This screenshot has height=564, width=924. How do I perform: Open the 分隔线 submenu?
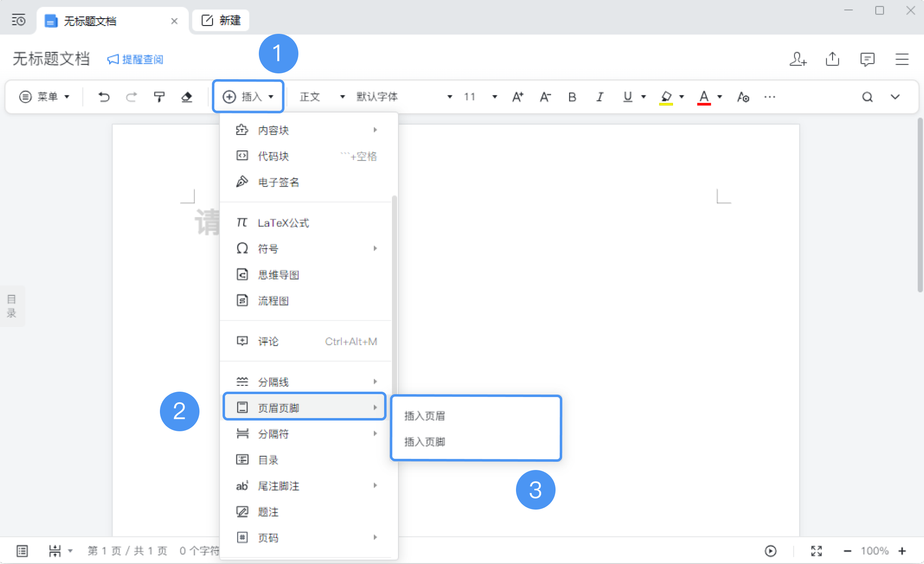(x=307, y=382)
